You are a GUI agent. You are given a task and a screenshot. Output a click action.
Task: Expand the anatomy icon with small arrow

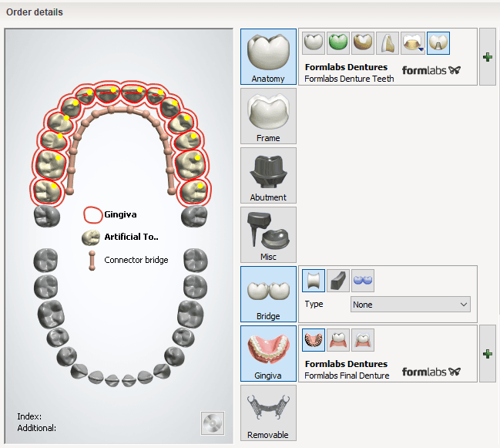click(414, 42)
